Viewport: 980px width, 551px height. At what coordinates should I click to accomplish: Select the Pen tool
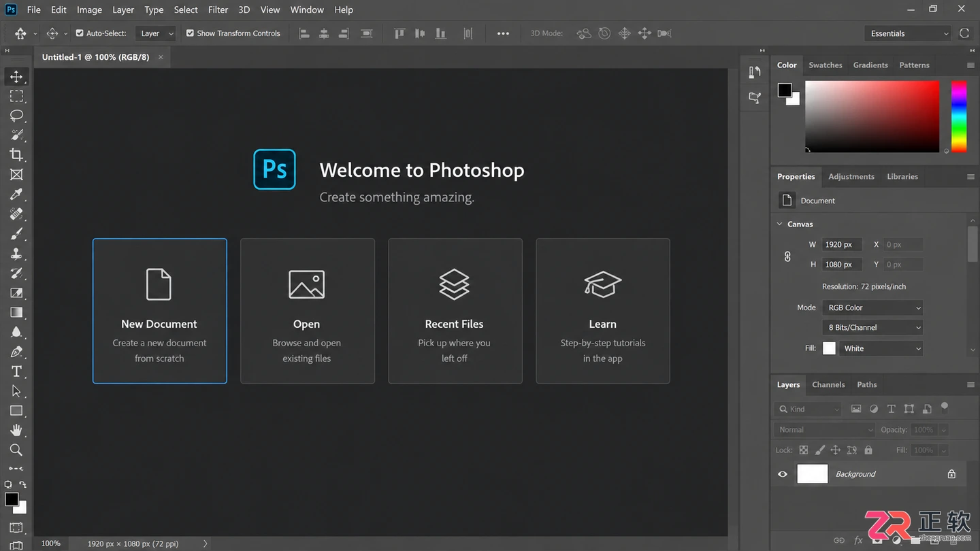(16, 352)
